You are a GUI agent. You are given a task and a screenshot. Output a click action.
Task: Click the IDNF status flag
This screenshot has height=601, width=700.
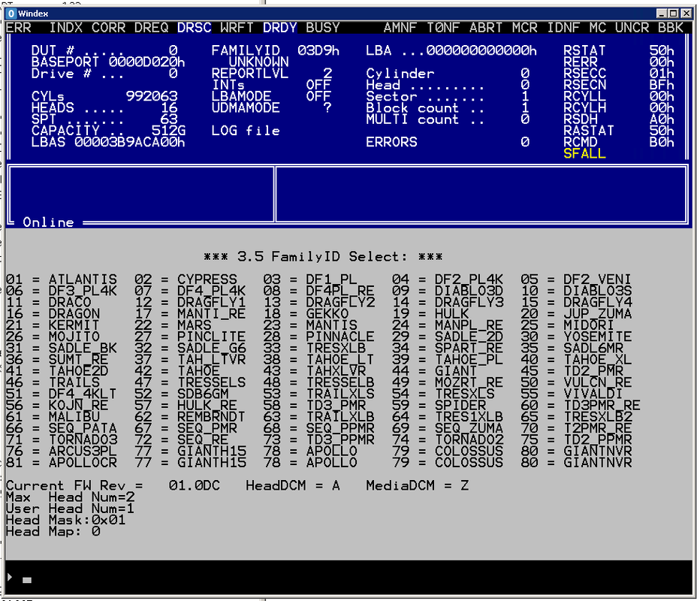[563, 28]
